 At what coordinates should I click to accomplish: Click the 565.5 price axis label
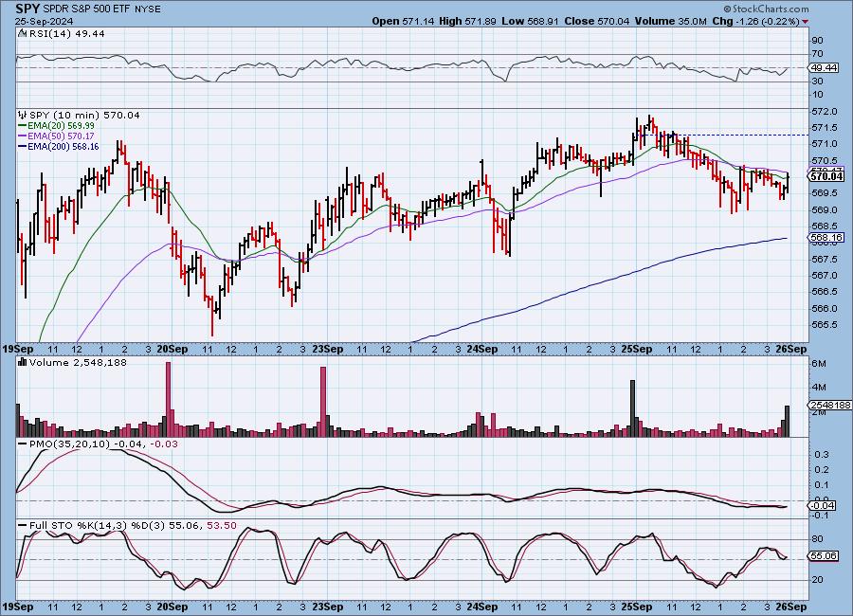coord(824,325)
